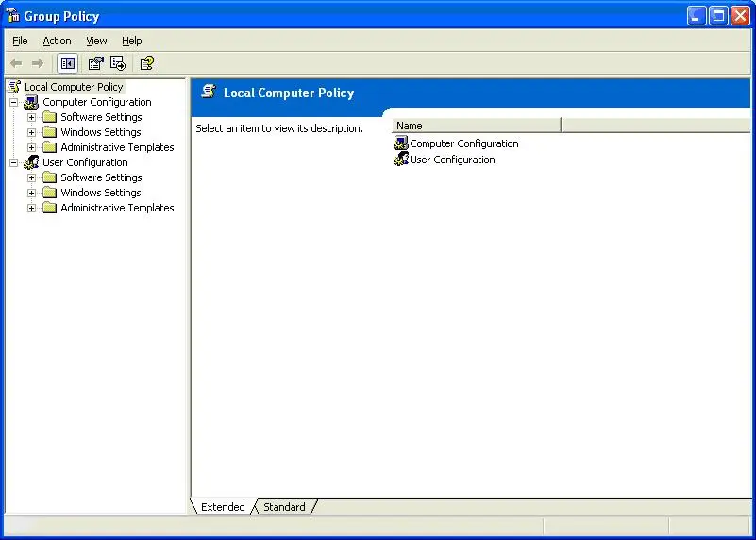Expand Software Settings under Computer Configuration

(31, 117)
